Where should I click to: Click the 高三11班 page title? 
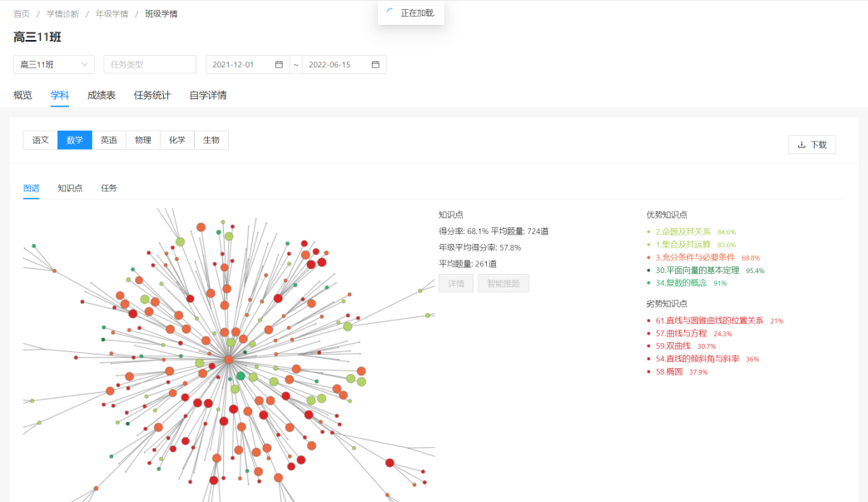point(37,37)
